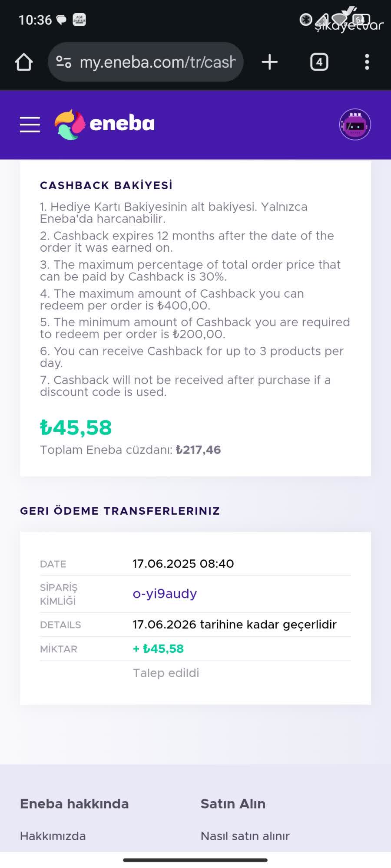The image size is (391, 868).
Task: Go to browser home page
Action: [24, 62]
